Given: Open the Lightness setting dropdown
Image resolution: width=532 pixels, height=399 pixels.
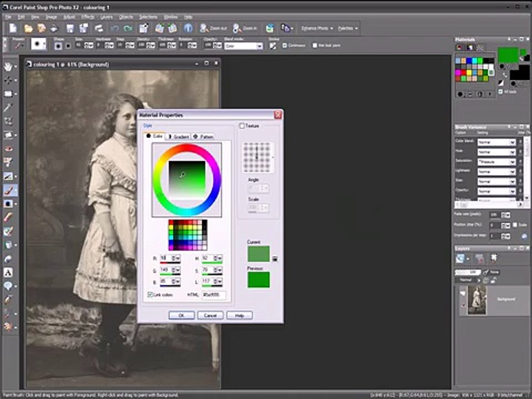Looking at the screenshot, I should (x=497, y=172).
